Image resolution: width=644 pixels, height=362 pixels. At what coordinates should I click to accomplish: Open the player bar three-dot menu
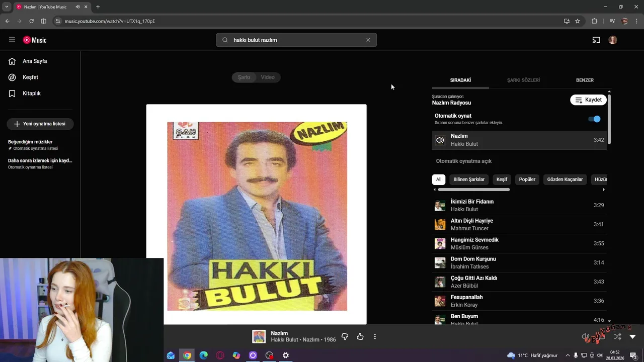[375, 337]
